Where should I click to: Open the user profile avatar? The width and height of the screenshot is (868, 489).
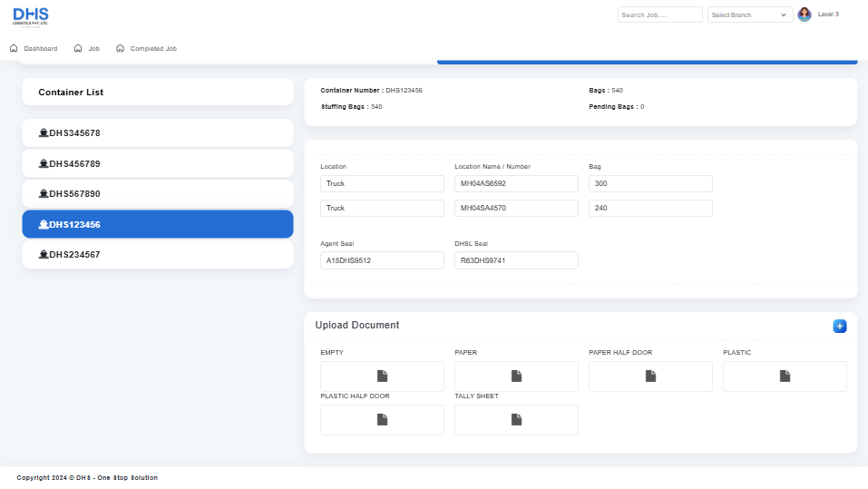[x=804, y=15]
